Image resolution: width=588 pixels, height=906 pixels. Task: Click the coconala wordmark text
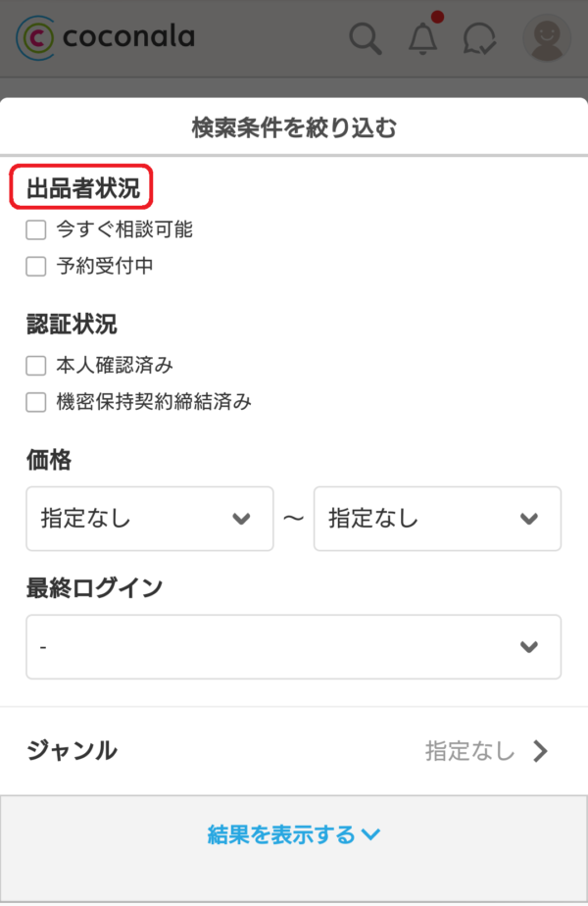pos(128,37)
